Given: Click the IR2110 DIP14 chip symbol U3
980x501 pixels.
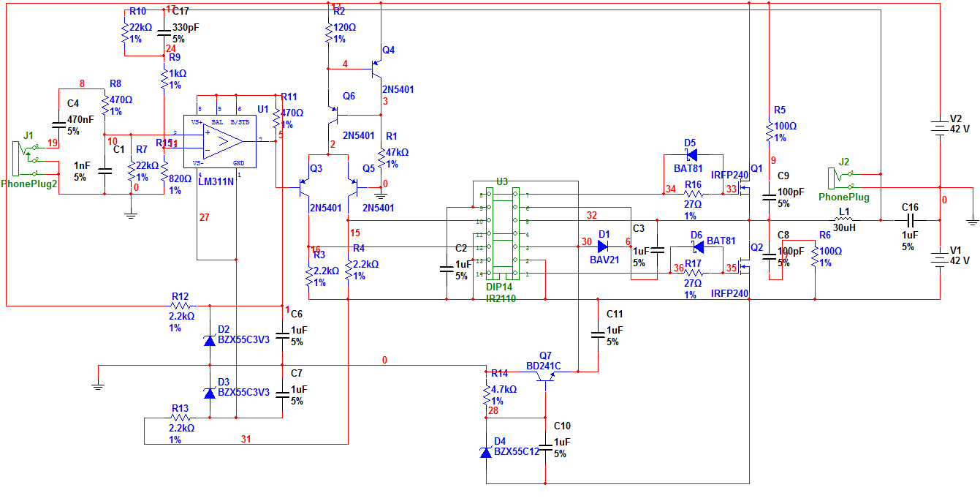Looking at the screenshot, I should (x=504, y=233).
